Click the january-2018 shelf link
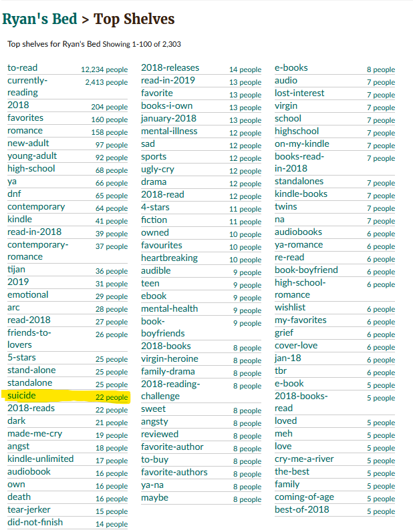Image resolution: width=413 pixels, height=532 pixels. pos(169,119)
